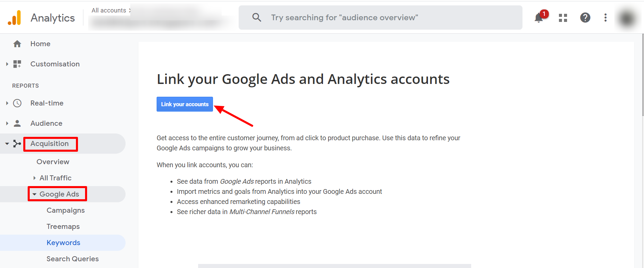Image resolution: width=644 pixels, height=268 pixels.
Task: Open the All accounts breadcrumb link
Action: [x=109, y=10]
